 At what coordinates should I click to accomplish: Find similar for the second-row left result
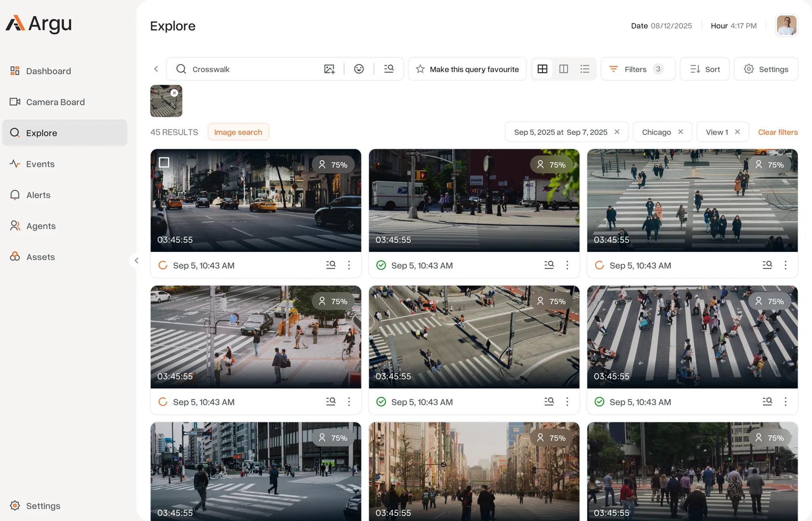tap(331, 402)
